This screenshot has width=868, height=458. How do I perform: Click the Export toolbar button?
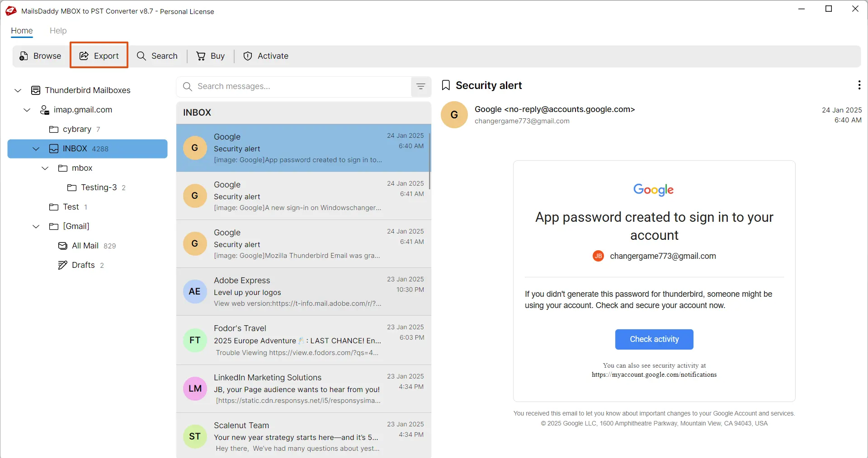point(99,56)
